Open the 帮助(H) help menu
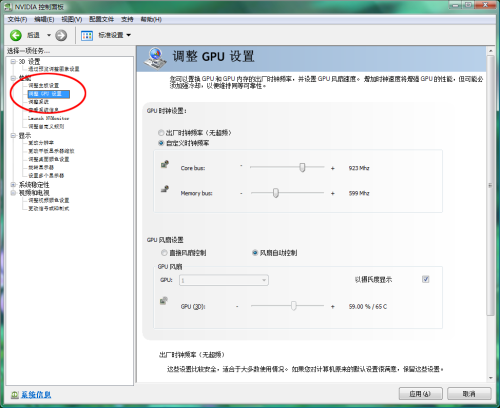 (x=151, y=19)
